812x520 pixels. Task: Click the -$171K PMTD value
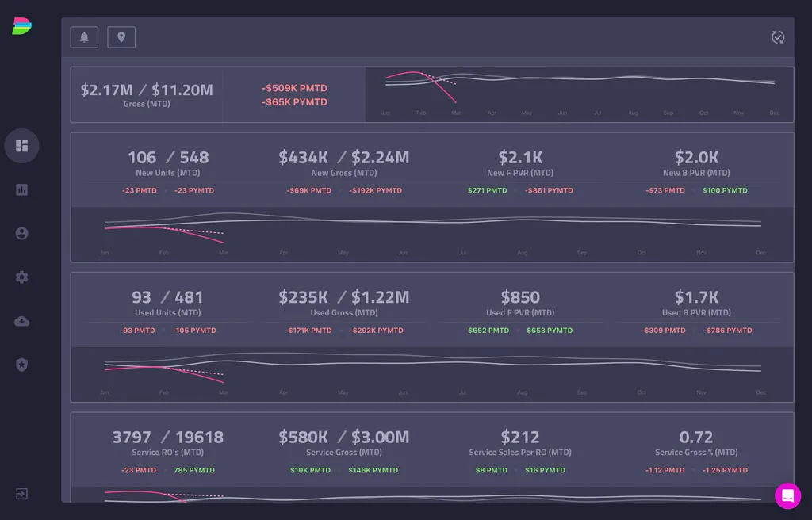308,331
